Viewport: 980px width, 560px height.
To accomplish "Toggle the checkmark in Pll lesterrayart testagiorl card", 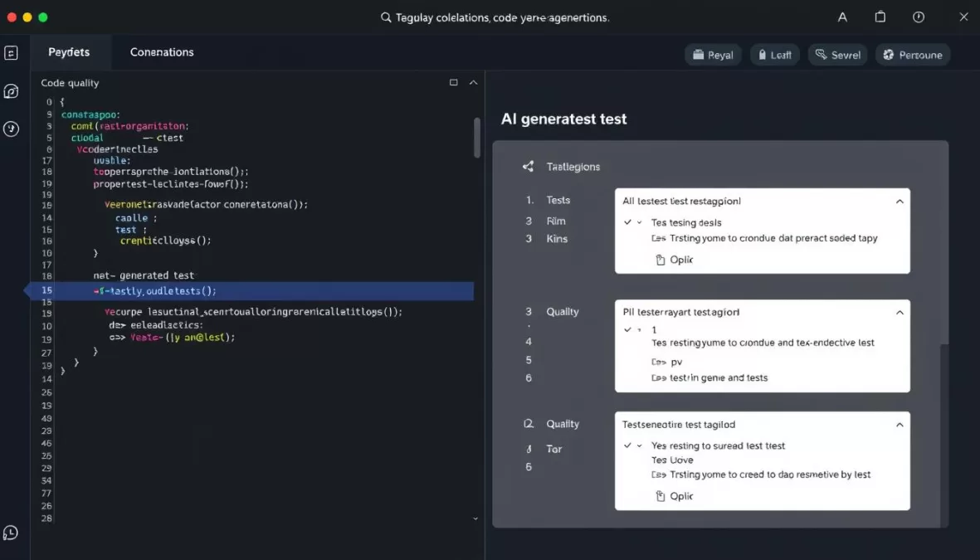I will 628,329.
